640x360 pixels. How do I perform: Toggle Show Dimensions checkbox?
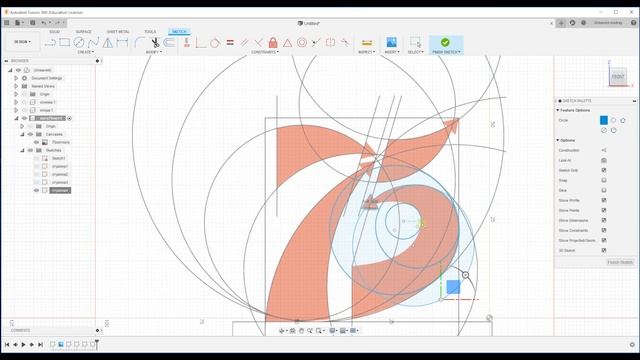(x=604, y=220)
